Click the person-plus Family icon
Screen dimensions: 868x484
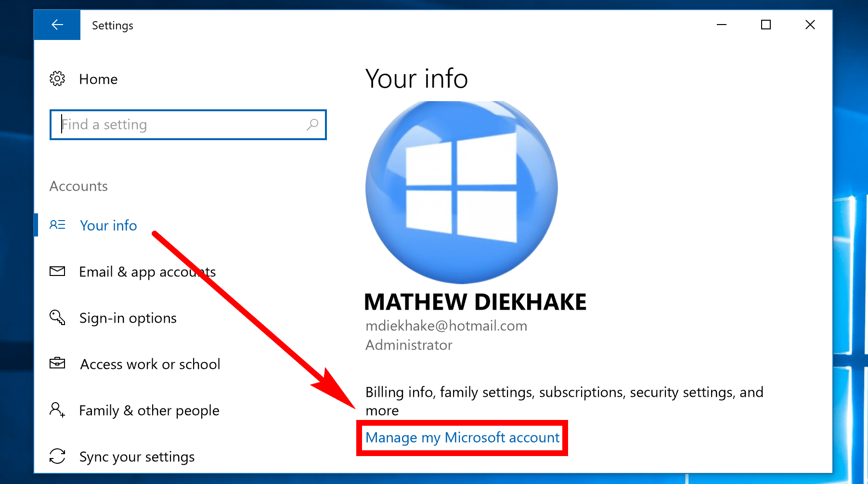[x=57, y=410]
